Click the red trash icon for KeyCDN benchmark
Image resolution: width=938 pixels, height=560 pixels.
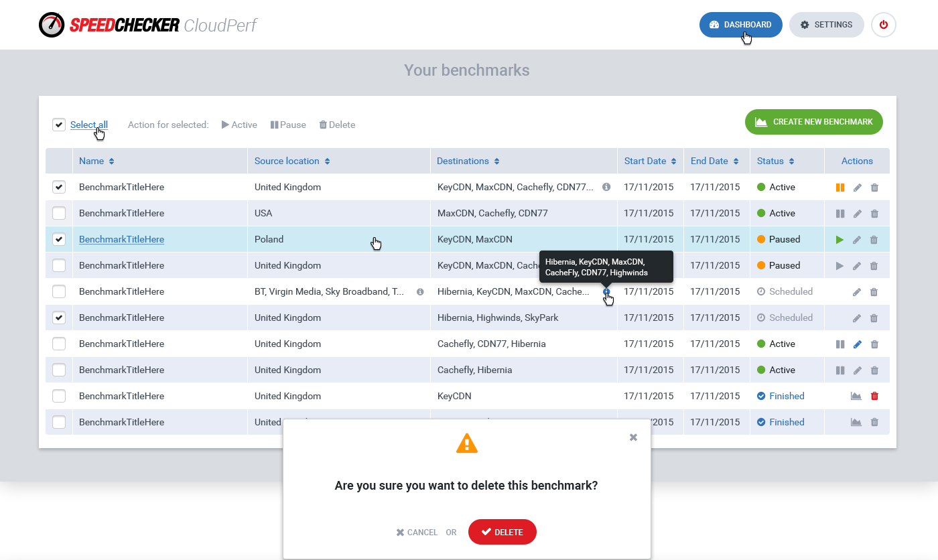click(x=874, y=397)
